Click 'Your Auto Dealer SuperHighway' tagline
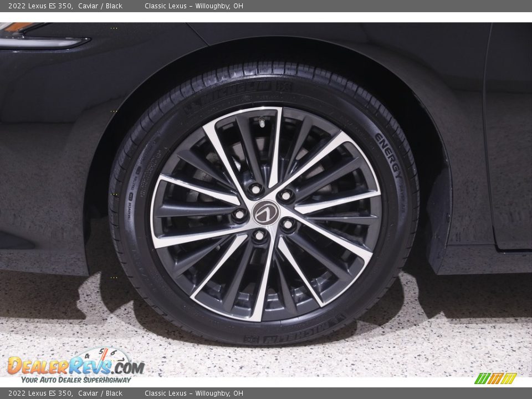This screenshot has height=399, width=532. pyautogui.click(x=76, y=380)
